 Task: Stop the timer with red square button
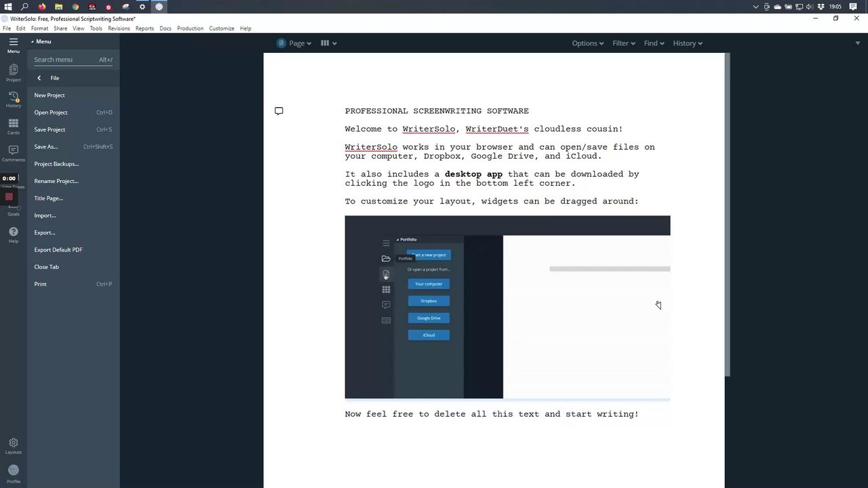pyautogui.click(x=9, y=197)
